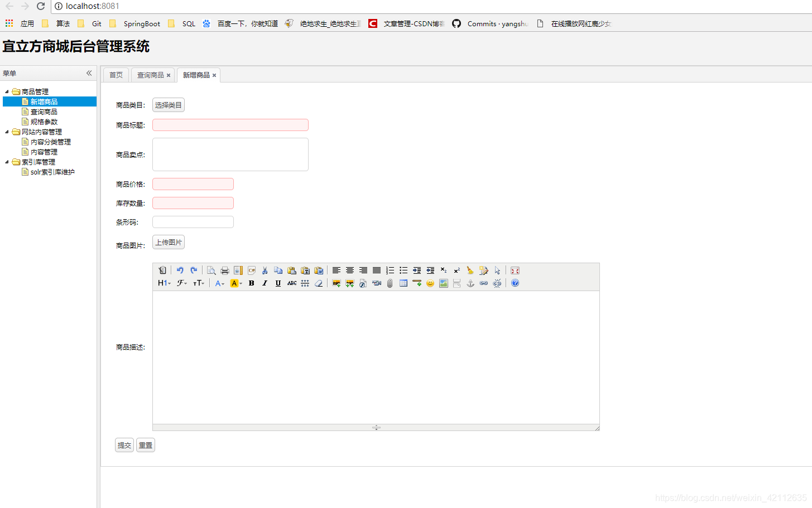The height and width of the screenshot is (508, 812).
Task: Click the 上传图片 button
Action: [169, 242]
